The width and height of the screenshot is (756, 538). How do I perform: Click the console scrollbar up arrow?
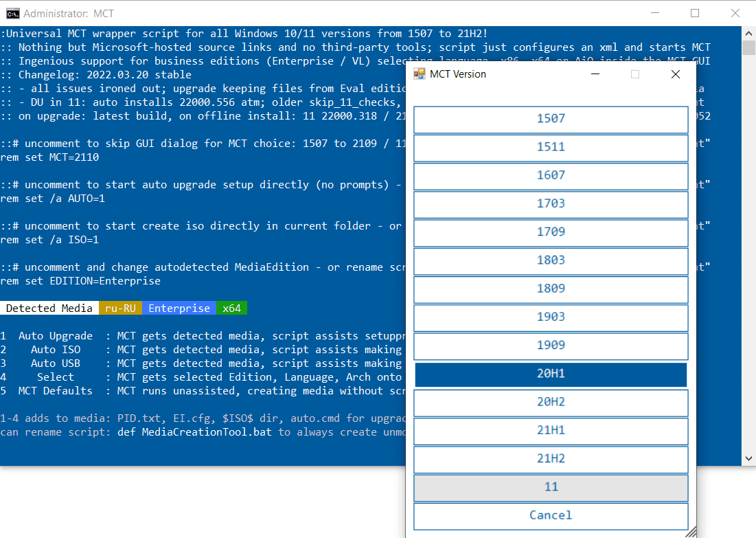coord(748,33)
